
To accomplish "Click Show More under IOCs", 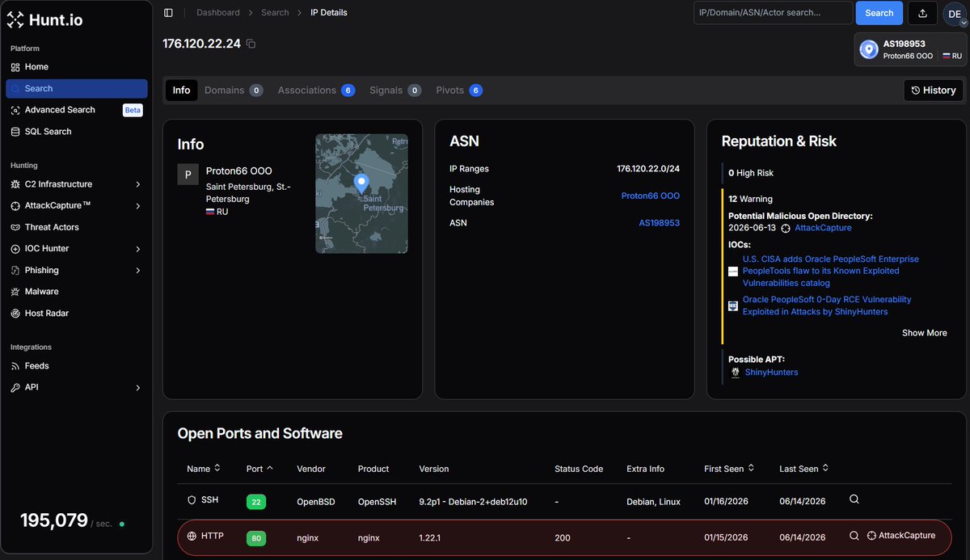I will 924,333.
